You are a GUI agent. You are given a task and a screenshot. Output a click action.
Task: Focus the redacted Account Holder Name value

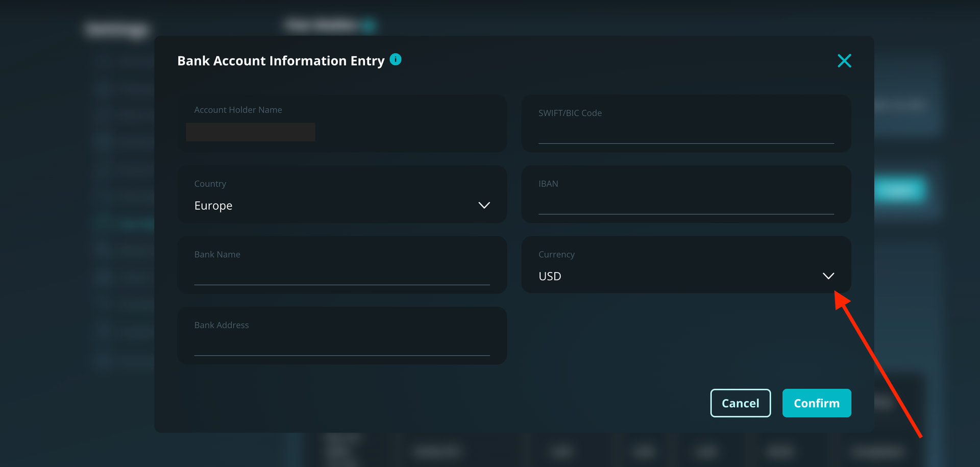click(251, 132)
